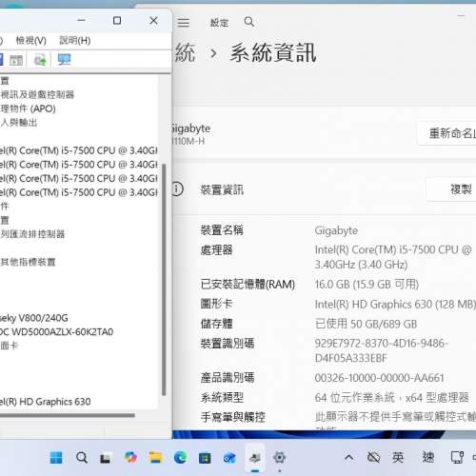Screen dimensions: 476x476
Task: Collapse the 裝置資訊 section header
Action: 324,189
